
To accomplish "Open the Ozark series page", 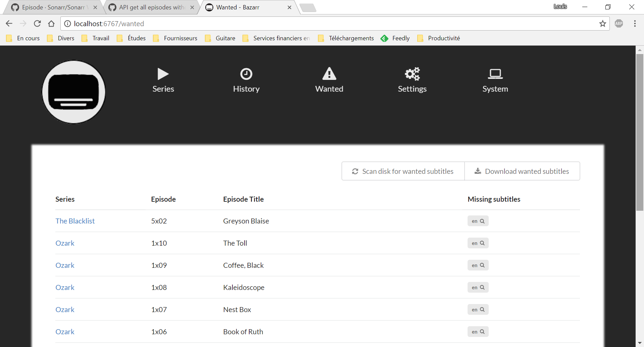I will [x=65, y=243].
